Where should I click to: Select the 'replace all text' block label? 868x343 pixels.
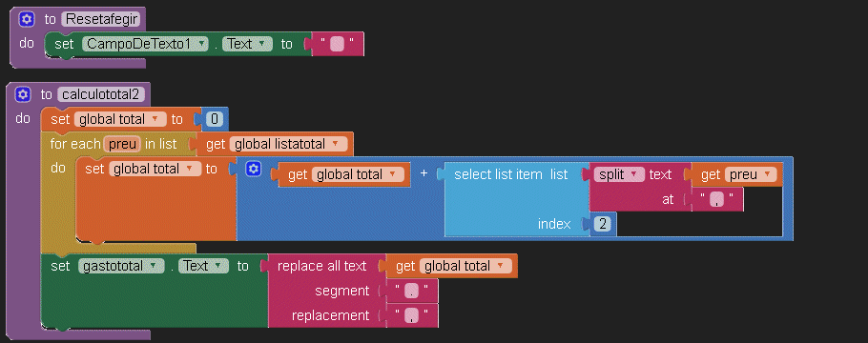click(322, 266)
